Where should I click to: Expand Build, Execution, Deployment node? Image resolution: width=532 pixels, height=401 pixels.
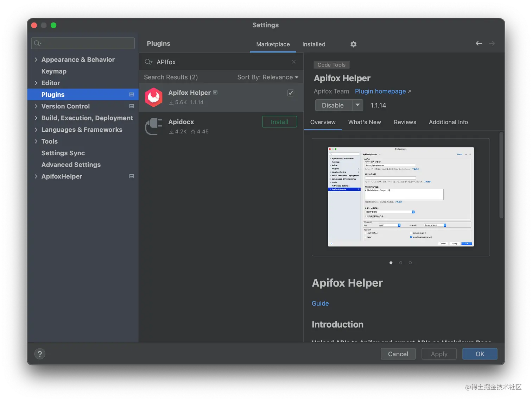coord(36,118)
